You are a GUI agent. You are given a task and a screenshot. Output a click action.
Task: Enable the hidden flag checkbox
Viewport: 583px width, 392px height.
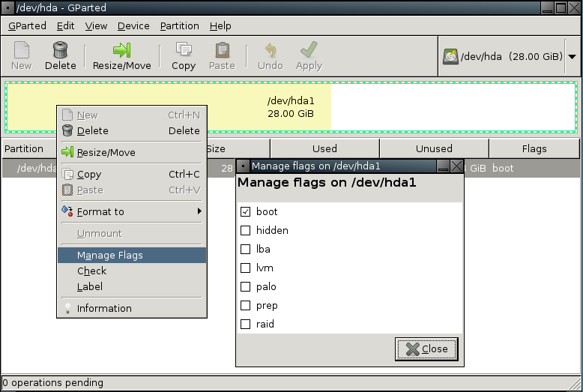(x=245, y=231)
